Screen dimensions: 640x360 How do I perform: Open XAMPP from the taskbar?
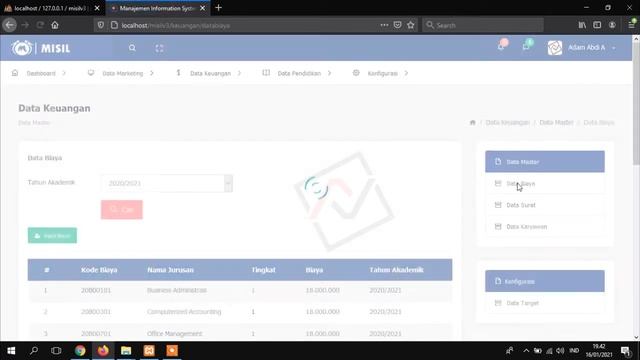(x=149, y=351)
